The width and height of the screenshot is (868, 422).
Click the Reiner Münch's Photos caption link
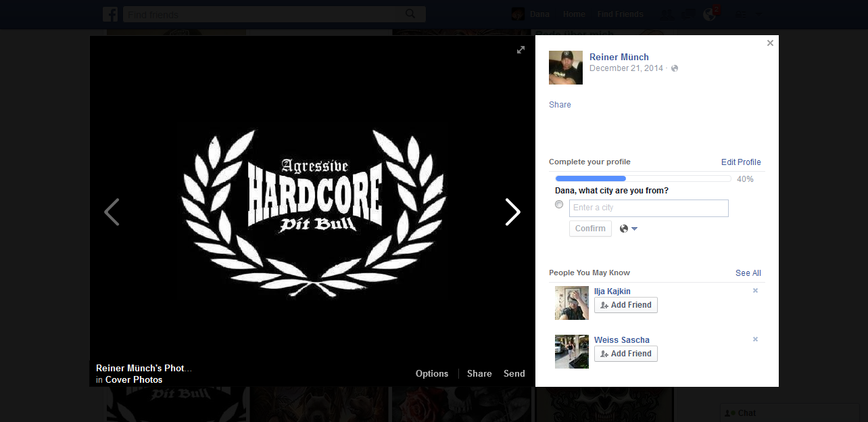pos(144,368)
